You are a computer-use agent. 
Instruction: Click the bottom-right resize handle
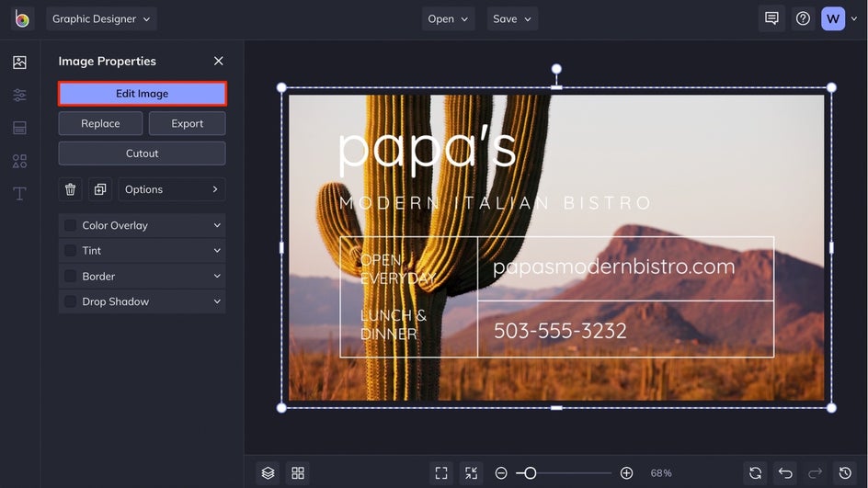(x=831, y=408)
